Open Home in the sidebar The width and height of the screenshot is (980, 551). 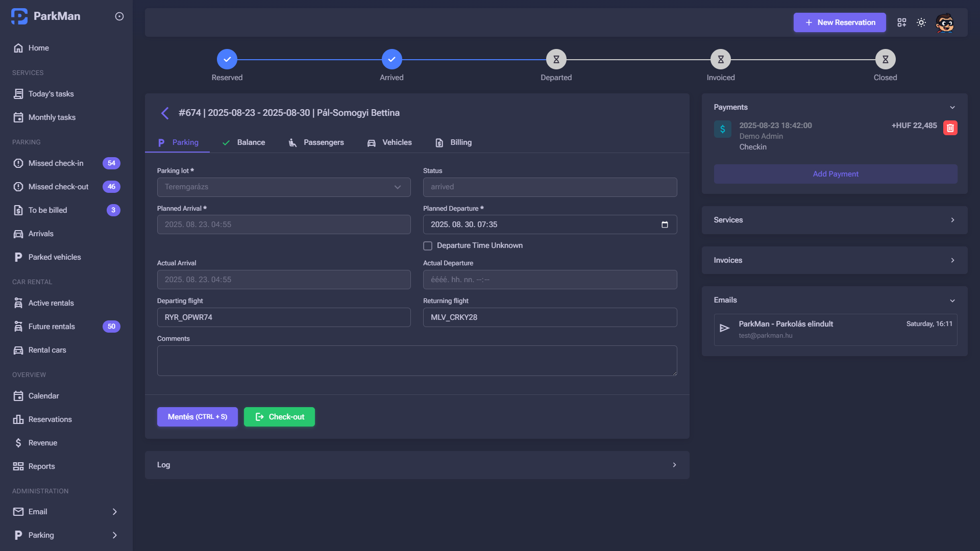point(66,48)
